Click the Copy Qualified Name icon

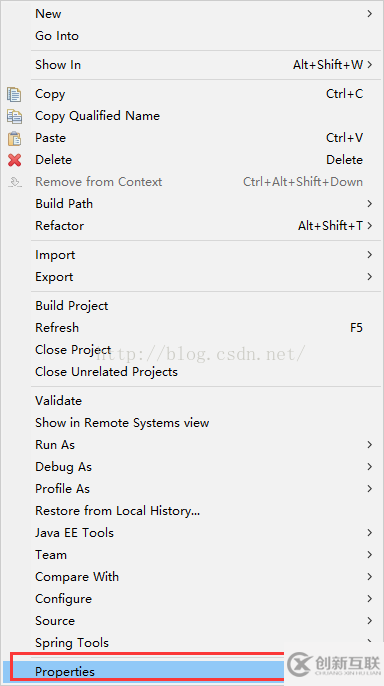pyautogui.click(x=14, y=116)
